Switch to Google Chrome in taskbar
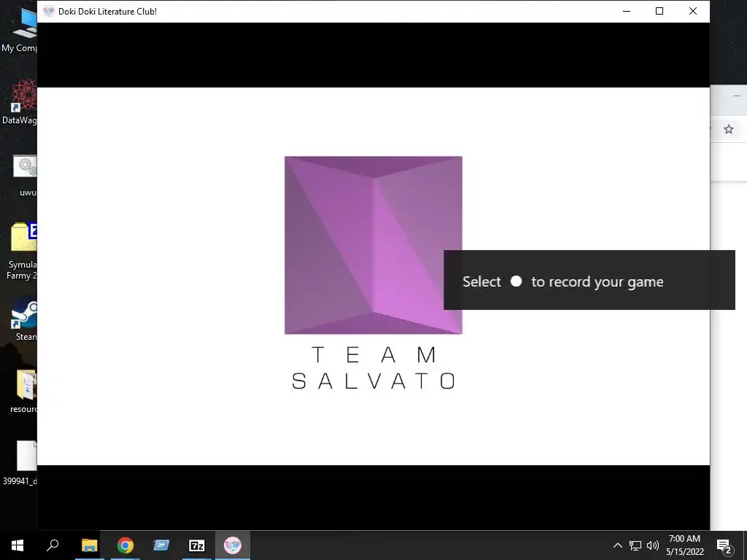747x560 pixels. (125, 545)
